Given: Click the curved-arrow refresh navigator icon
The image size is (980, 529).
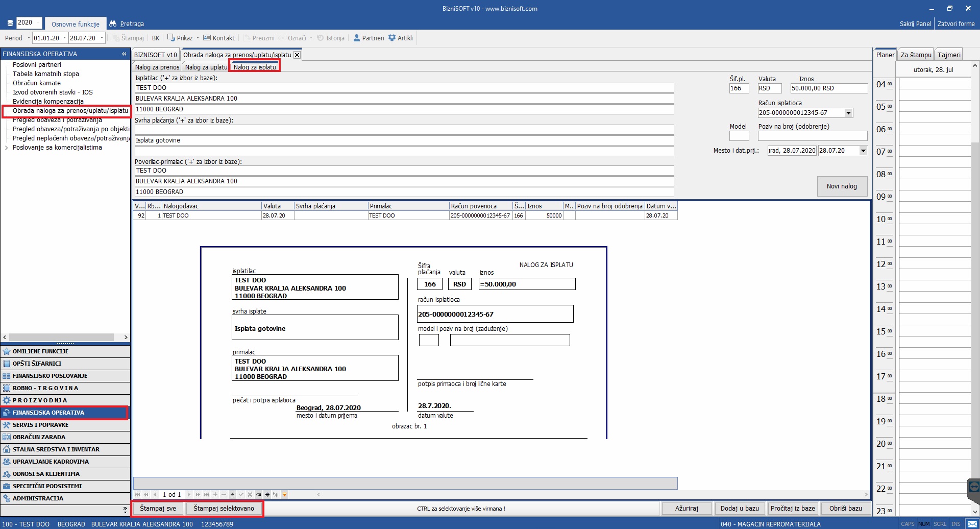Looking at the screenshot, I should click(x=258, y=494).
